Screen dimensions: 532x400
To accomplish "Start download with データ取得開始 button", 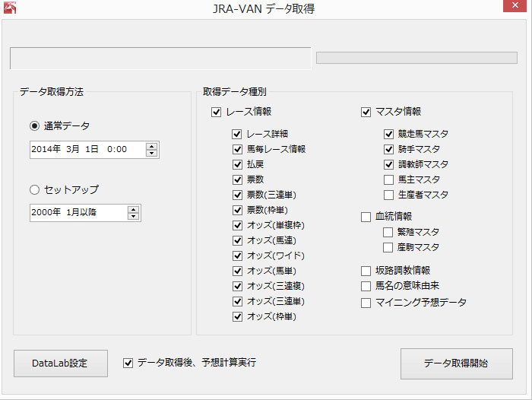I will point(456,363).
